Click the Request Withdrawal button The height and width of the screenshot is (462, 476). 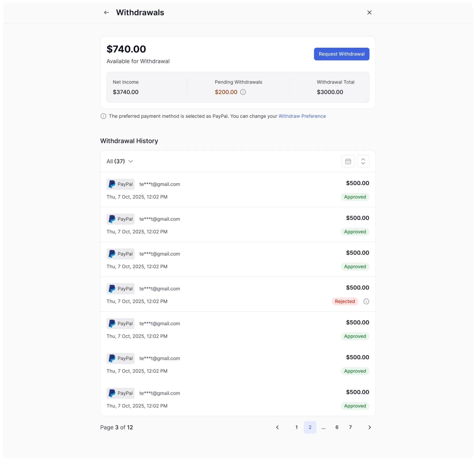pyautogui.click(x=341, y=54)
